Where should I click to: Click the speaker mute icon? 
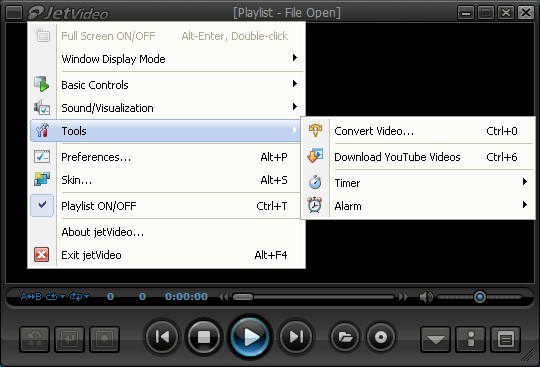tap(426, 296)
